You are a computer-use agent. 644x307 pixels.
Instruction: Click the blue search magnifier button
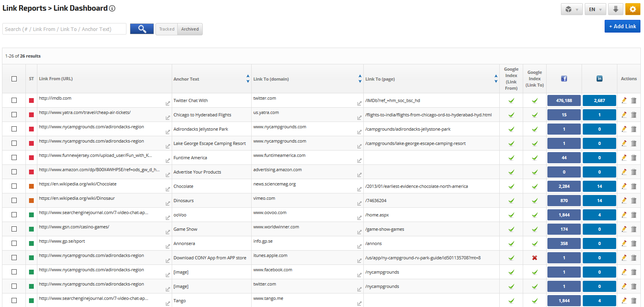142,29
